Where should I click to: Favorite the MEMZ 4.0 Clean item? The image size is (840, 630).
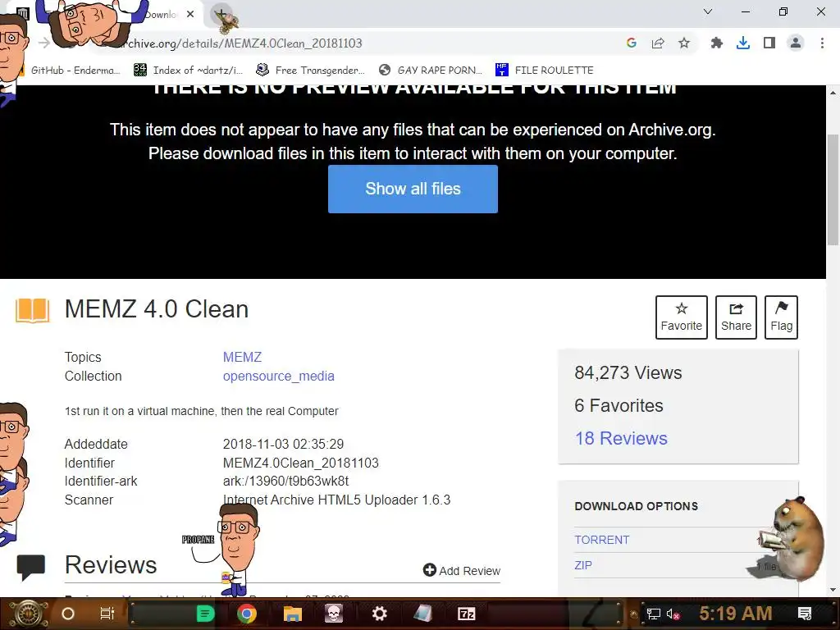point(681,317)
